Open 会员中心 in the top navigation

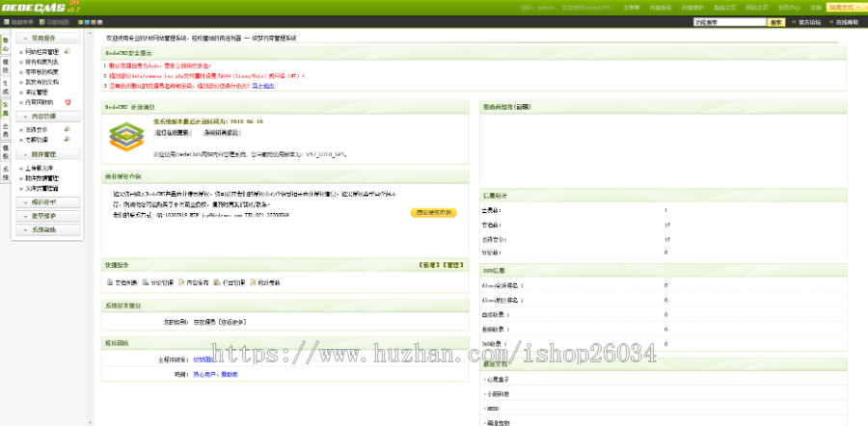(x=789, y=8)
